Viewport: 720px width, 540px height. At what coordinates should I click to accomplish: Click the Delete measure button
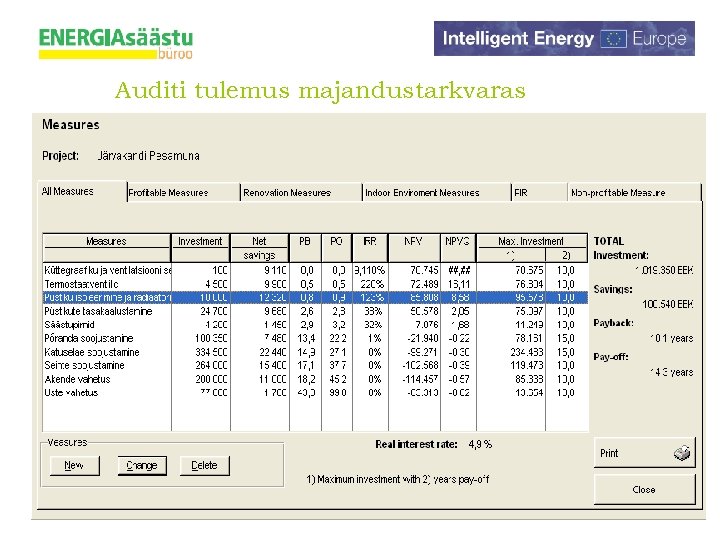(x=204, y=466)
